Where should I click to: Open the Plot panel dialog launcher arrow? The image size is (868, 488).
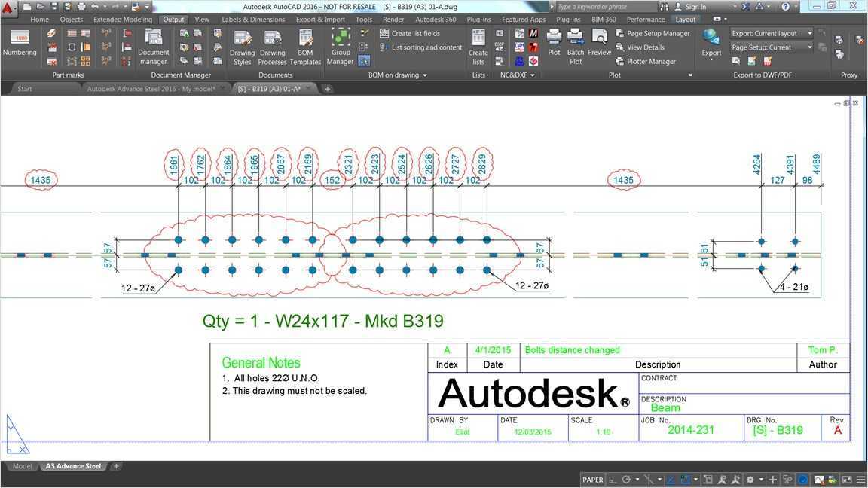pyautogui.click(x=690, y=75)
